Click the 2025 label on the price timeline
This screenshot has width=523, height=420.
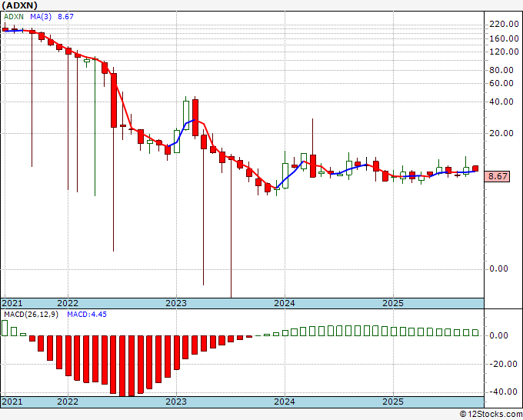(x=393, y=303)
